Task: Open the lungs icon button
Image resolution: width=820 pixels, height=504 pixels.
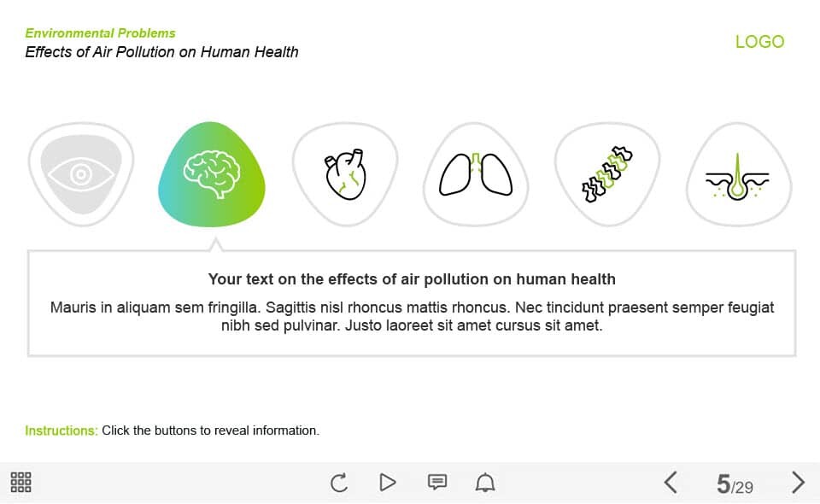Action: [476, 174]
